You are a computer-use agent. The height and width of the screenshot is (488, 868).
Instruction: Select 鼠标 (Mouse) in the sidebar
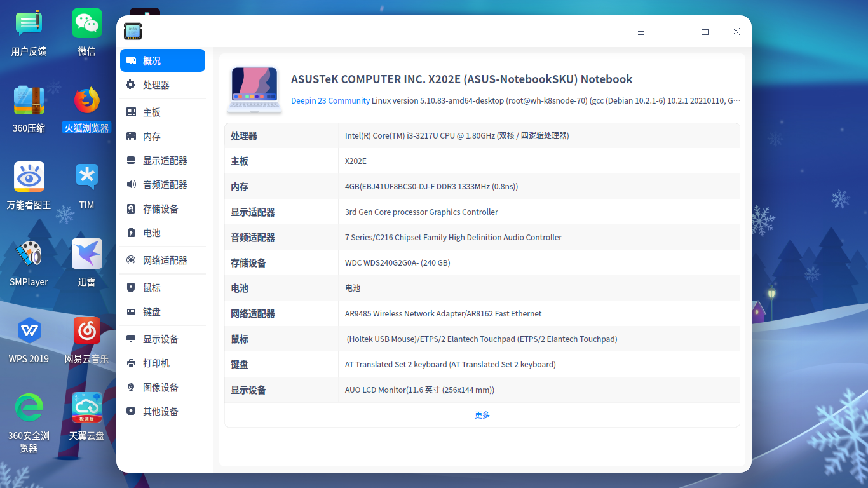pos(151,287)
